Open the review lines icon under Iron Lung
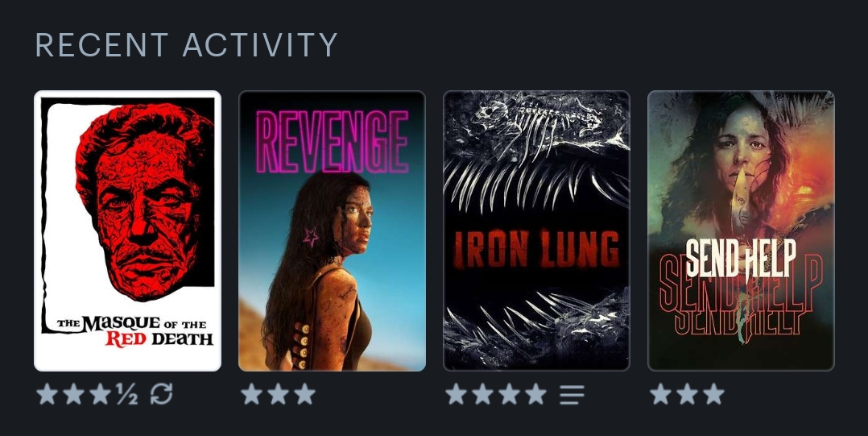Image resolution: width=868 pixels, height=436 pixels. [x=572, y=394]
